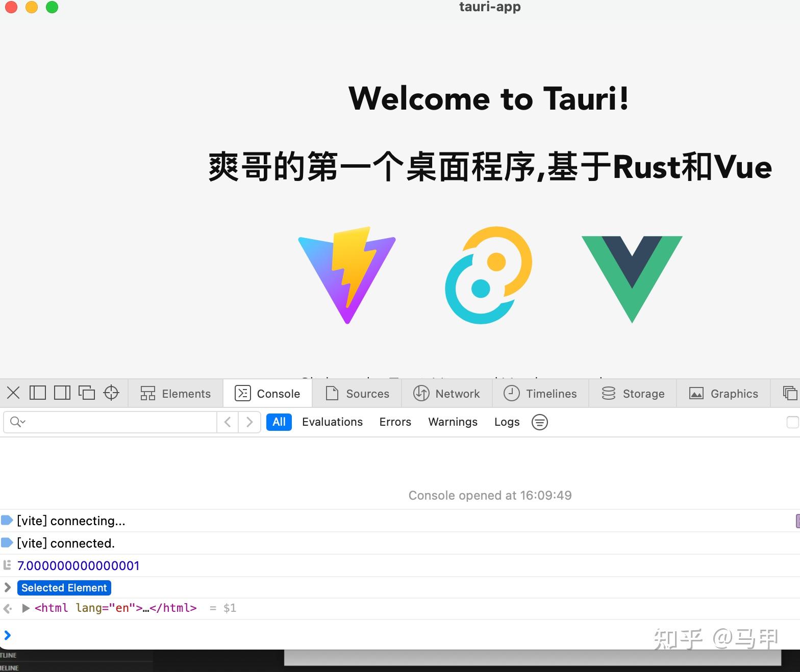The width and height of the screenshot is (800, 672).
Task: Expand the Selected Element entry
Action: [8, 587]
